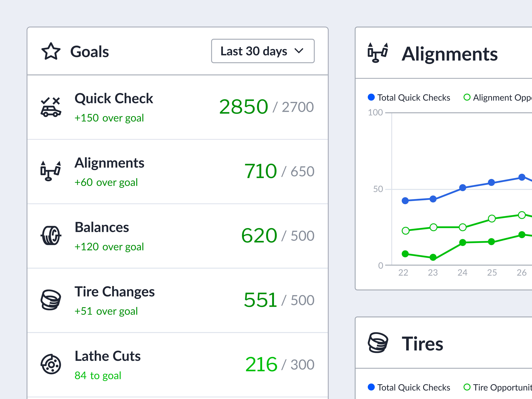Click the Goals star icon
The width and height of the screenshot is (532, 399).
(51, 51)
